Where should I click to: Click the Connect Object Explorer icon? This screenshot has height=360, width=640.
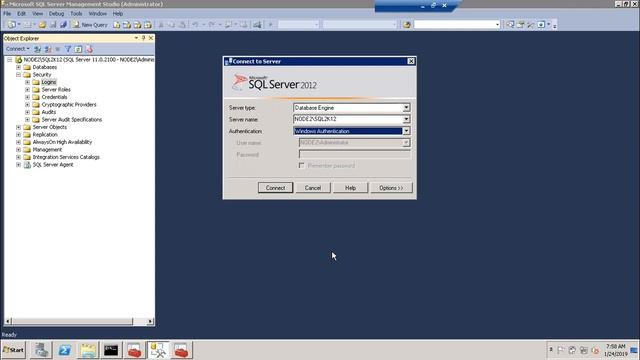37,49
